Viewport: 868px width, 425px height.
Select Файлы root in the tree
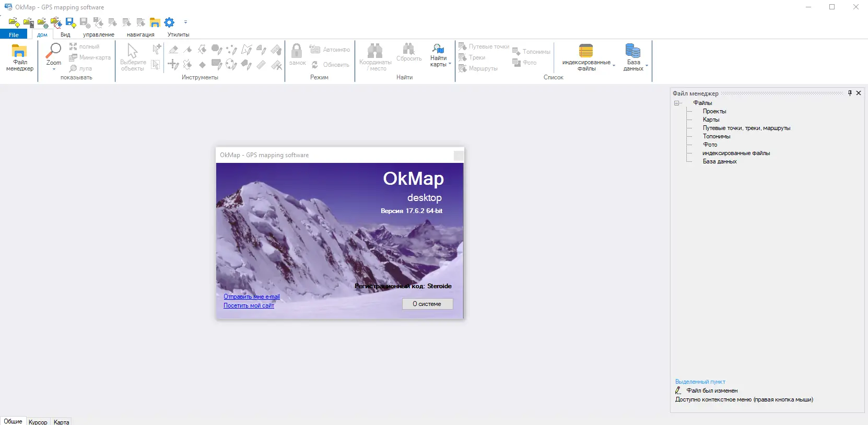[702, 103]
